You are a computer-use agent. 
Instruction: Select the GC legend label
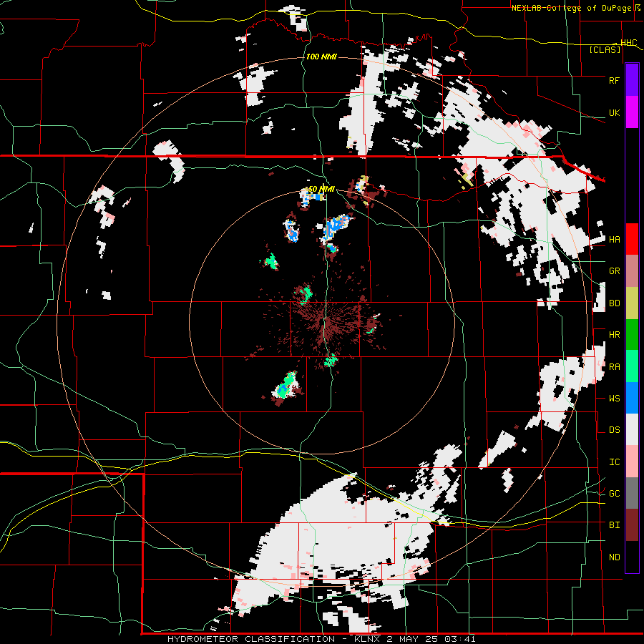614,494
